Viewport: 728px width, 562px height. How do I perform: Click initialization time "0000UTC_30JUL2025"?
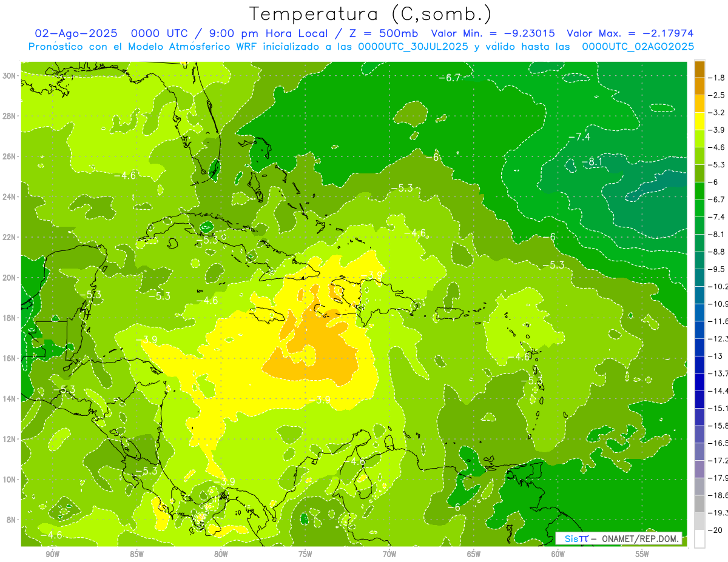pyautogui.click(x=413, y=47)
